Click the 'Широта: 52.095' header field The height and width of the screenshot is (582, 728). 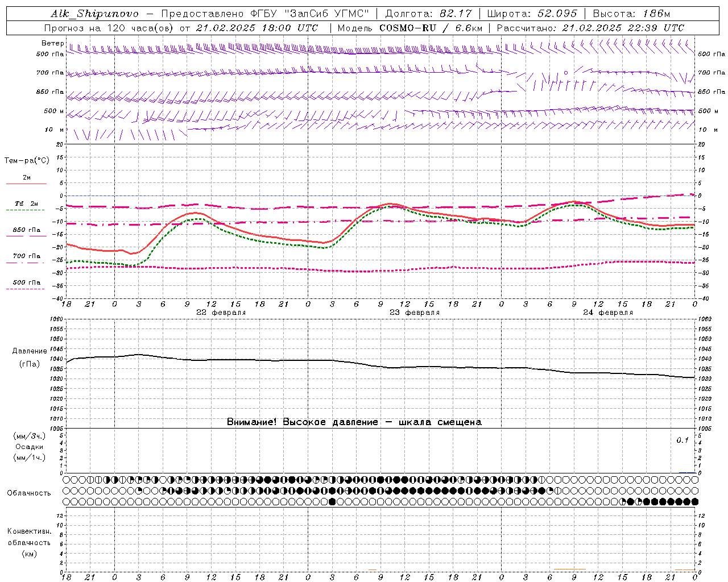(x=533, y=14)
